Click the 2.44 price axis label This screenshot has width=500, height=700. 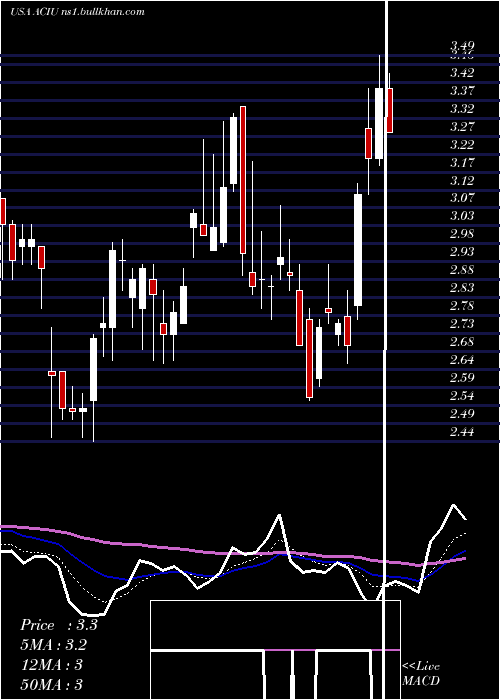point(462,432)
